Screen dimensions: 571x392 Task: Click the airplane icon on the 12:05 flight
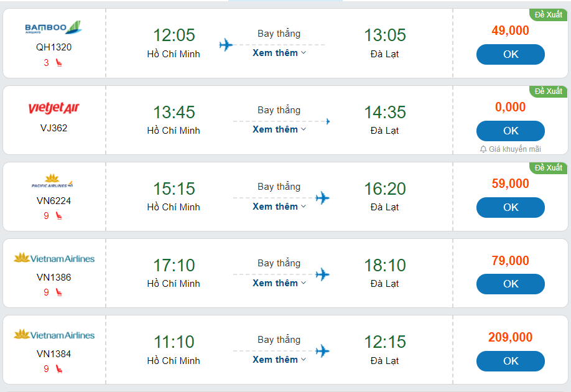point(226,45)
